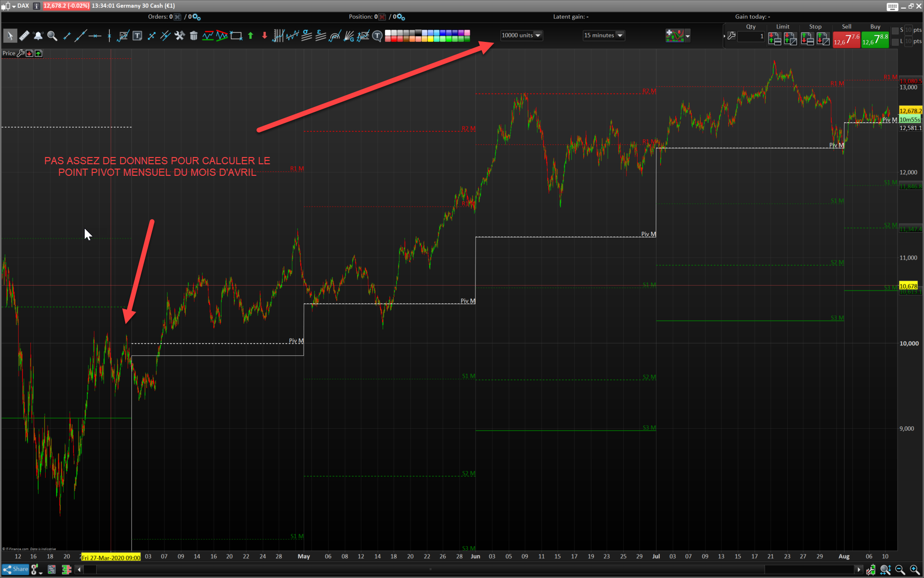Select the text annotation T tool

137,36
